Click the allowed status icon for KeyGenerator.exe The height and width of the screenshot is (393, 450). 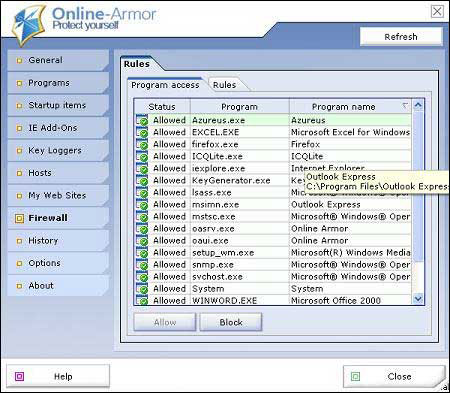click(142, 180)
